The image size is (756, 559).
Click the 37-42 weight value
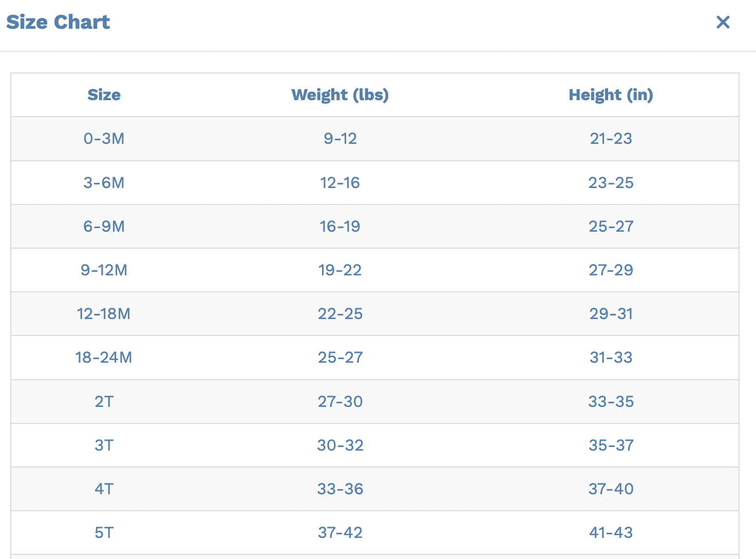point(340,533)
